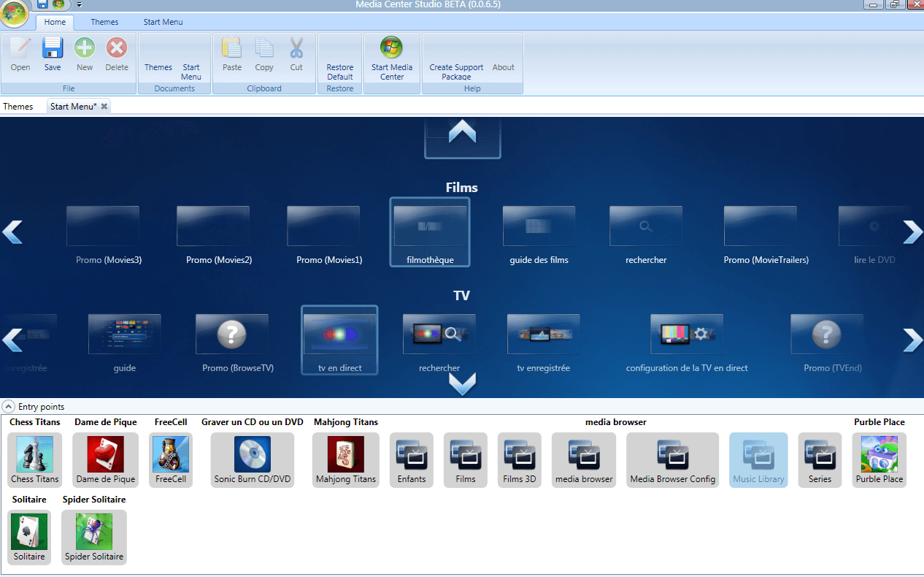This screenshot has height=577, width=924.
Task: Select the guide des films tile
Action: click(539, 235)
